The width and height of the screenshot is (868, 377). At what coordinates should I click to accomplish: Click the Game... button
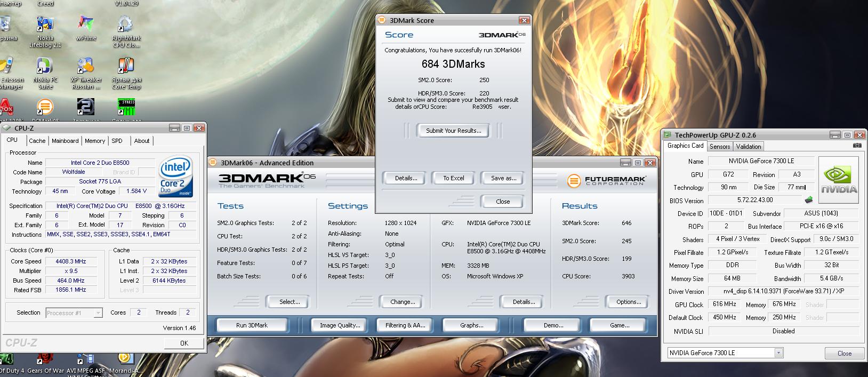pyautogui.click(x=620, y=325)
